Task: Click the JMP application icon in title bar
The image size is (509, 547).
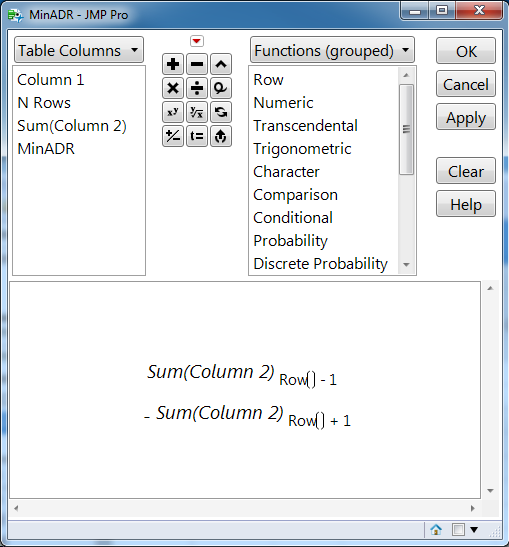Action: [x=15, y=15]
